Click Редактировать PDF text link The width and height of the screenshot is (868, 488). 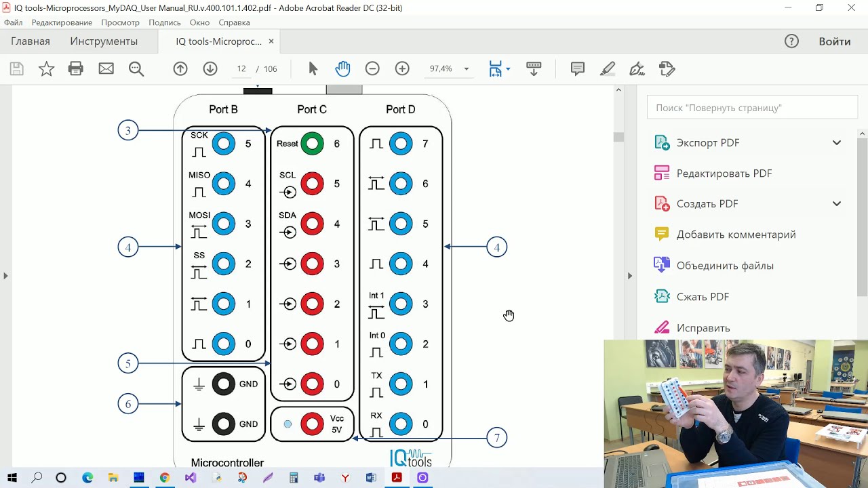[724, 173]
